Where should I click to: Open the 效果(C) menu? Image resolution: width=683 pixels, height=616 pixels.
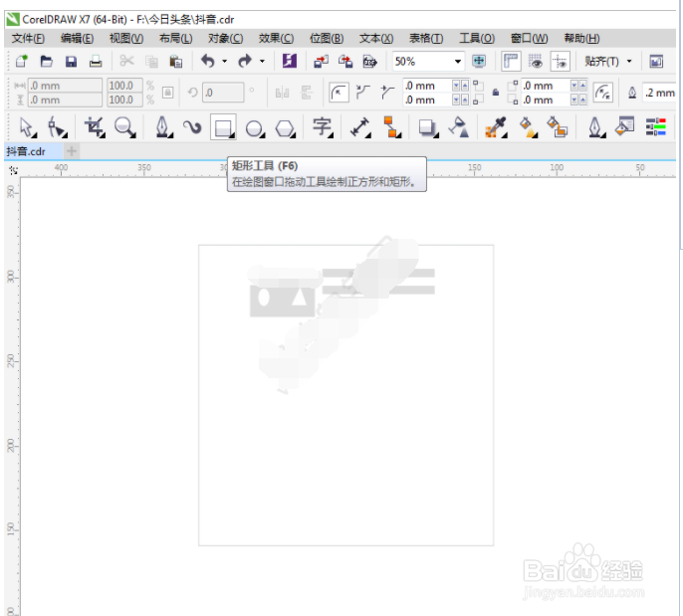(276, 39)
